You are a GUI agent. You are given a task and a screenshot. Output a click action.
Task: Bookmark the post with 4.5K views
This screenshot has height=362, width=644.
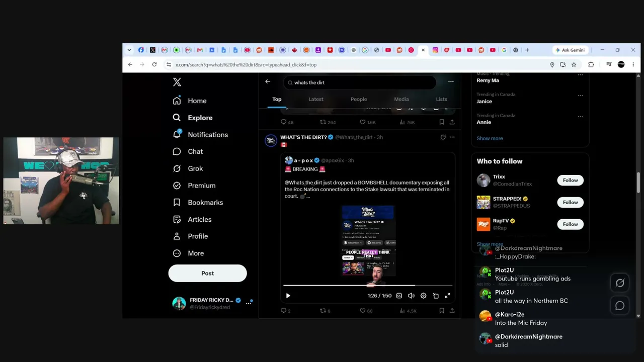pos(441,311)
